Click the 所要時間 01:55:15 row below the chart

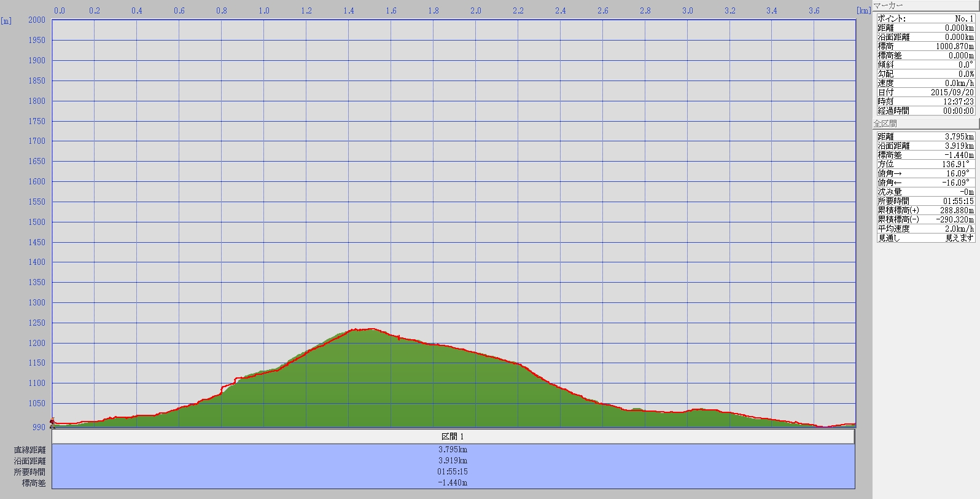[453, 471]
